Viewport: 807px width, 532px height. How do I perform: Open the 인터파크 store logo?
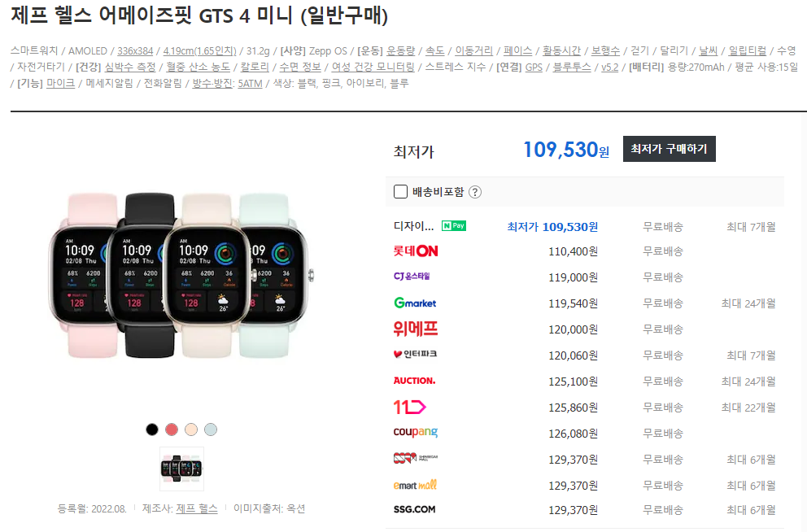(415, 354)
